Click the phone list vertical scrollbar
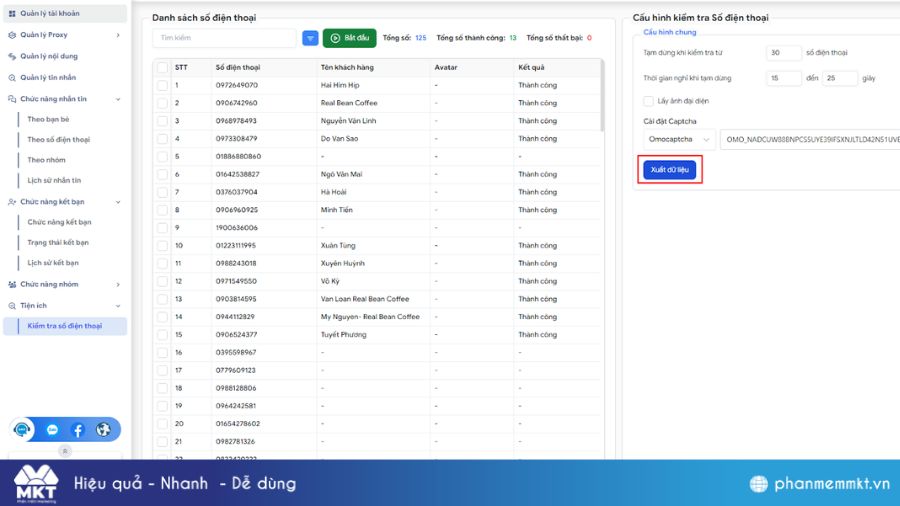Viewport: 900px width, 506px height. click(x=602, y=95)
